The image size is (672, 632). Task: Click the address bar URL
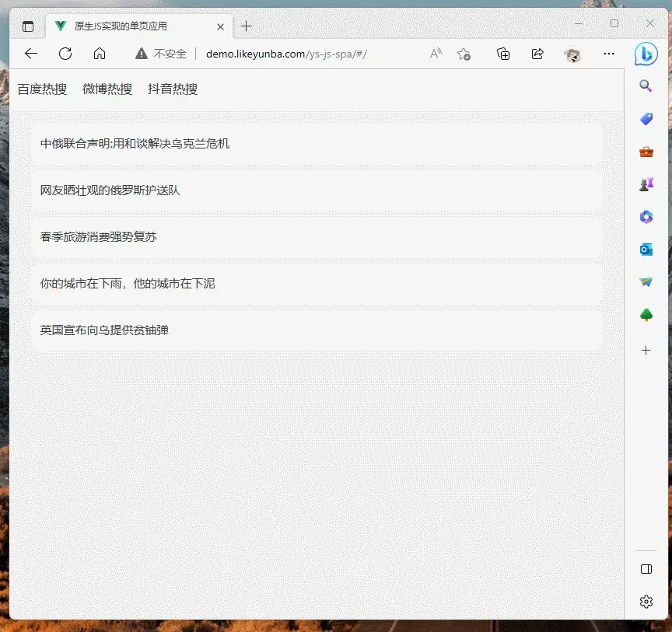pos(286,54)
